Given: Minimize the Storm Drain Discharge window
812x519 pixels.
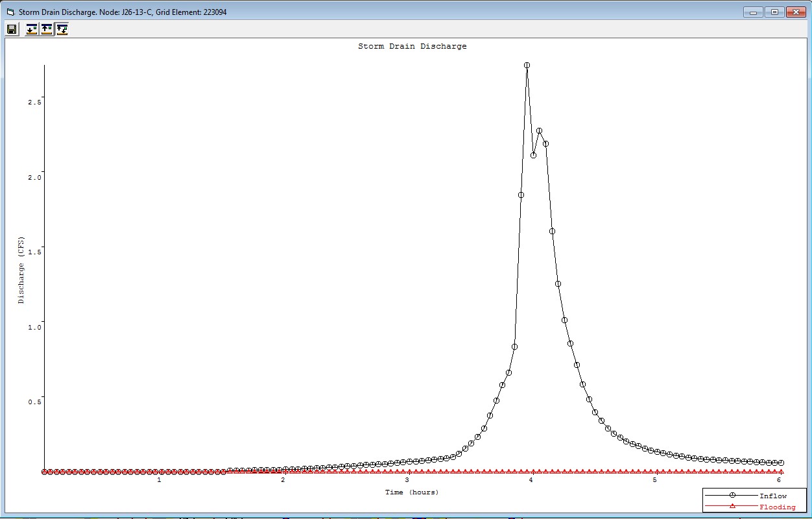Looking at the screenshot, I should pyautogui.click(x=754, y=12).
